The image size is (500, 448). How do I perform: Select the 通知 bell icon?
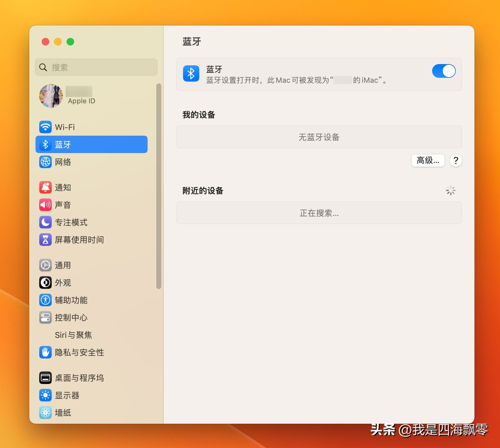tap(45, 187)
